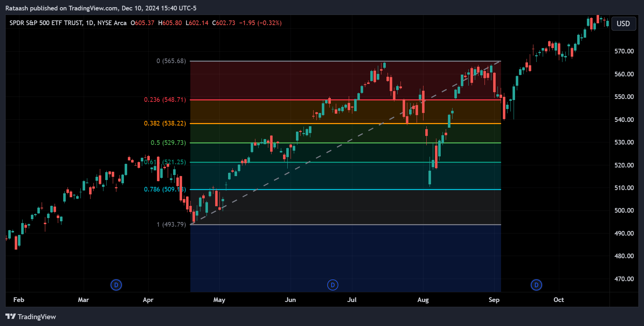Click the 520.00 price axis label

tap(624, 165)
